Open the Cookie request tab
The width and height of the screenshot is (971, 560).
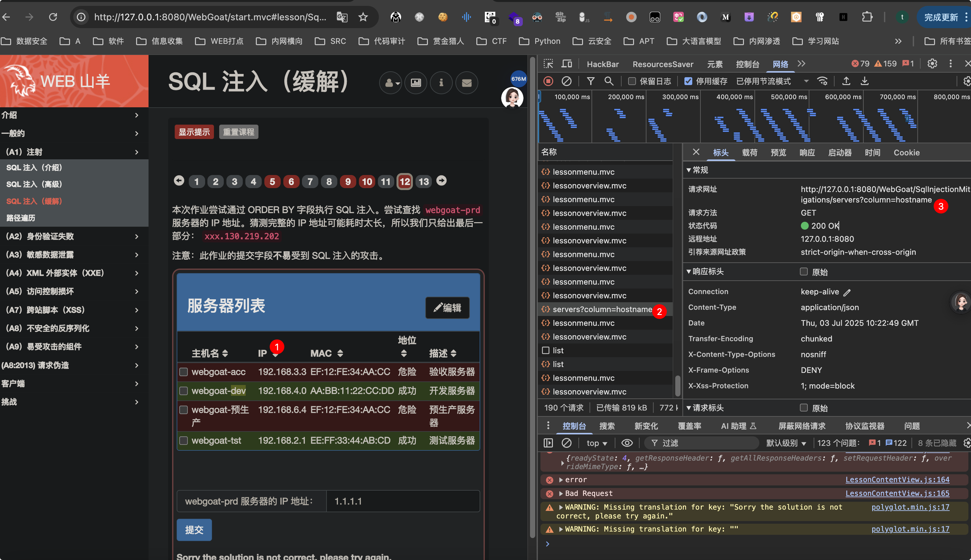point(907,153)
